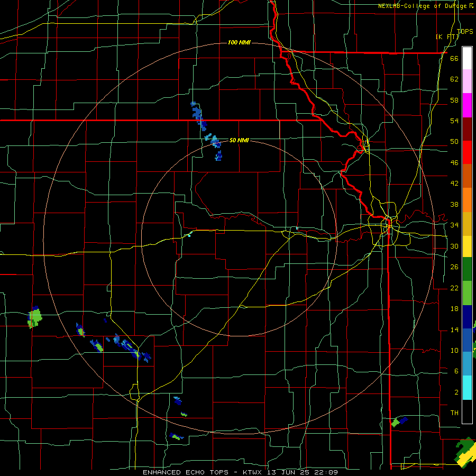476x476 pixels.
Task: Click the "6" legend value
Action: click(456, 371)
